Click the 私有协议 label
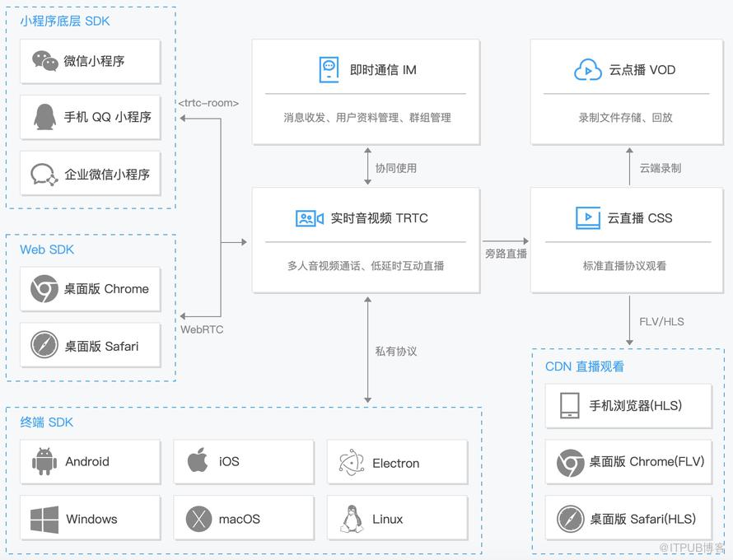733x560 pixels. tap(396, 351)
